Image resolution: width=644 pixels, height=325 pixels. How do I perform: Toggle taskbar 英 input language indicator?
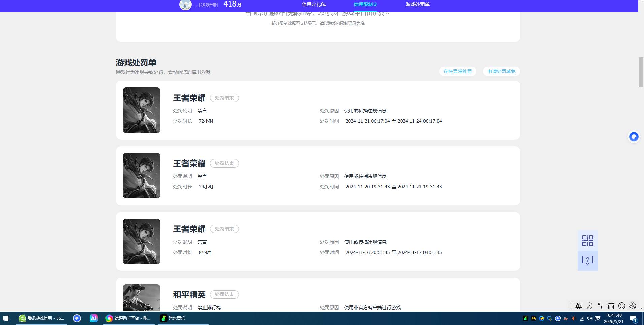[x=598, y=318]
